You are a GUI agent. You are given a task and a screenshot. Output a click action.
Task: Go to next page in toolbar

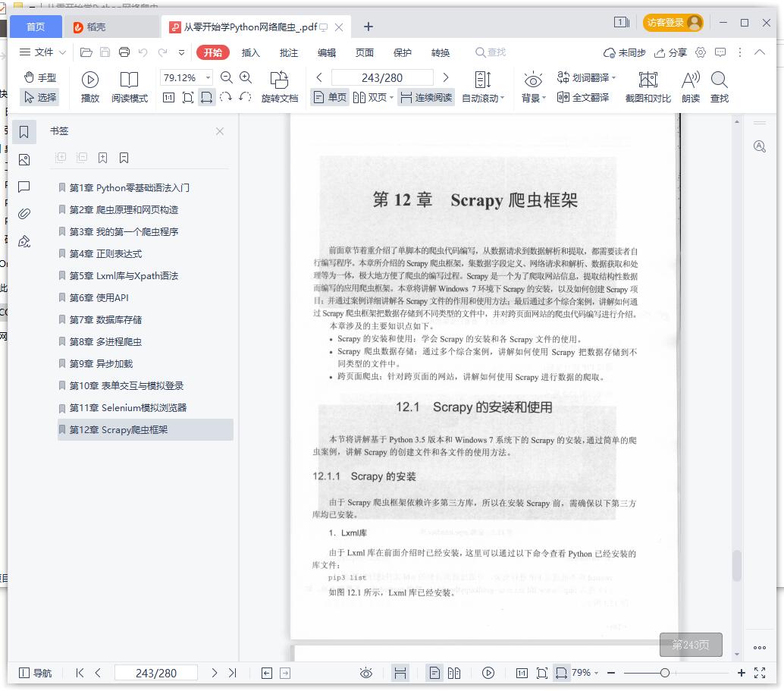pos(446,77)
